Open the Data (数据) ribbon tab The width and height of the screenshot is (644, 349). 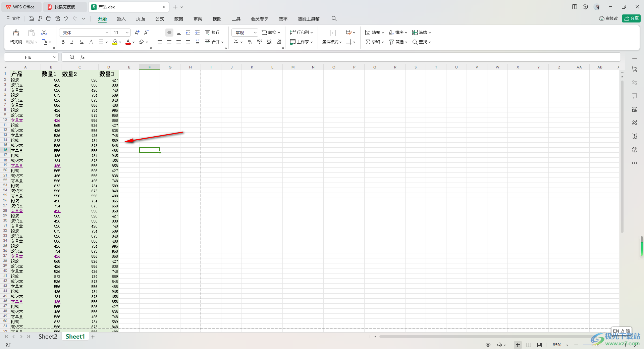coord(179,19)
